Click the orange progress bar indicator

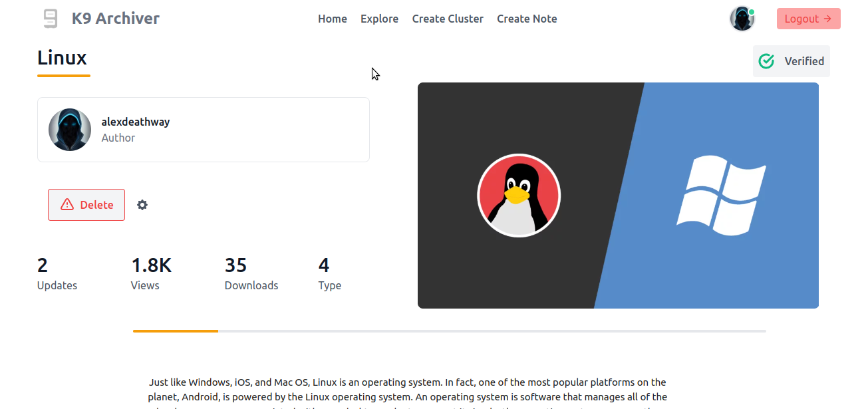(176, 331)
